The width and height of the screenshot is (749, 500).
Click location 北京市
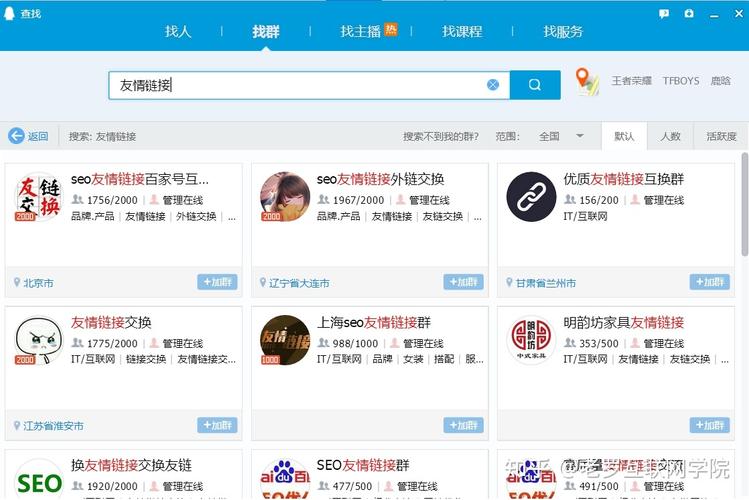click(38, 283)
